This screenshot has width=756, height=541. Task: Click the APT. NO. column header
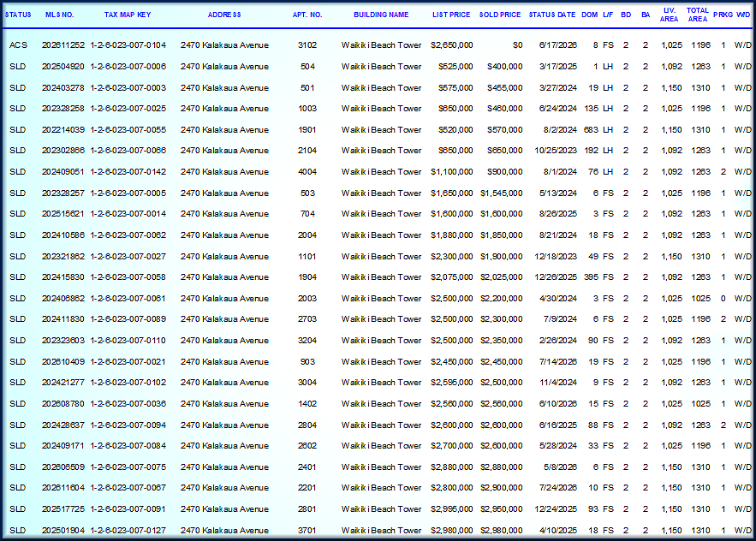click(307, 15)
